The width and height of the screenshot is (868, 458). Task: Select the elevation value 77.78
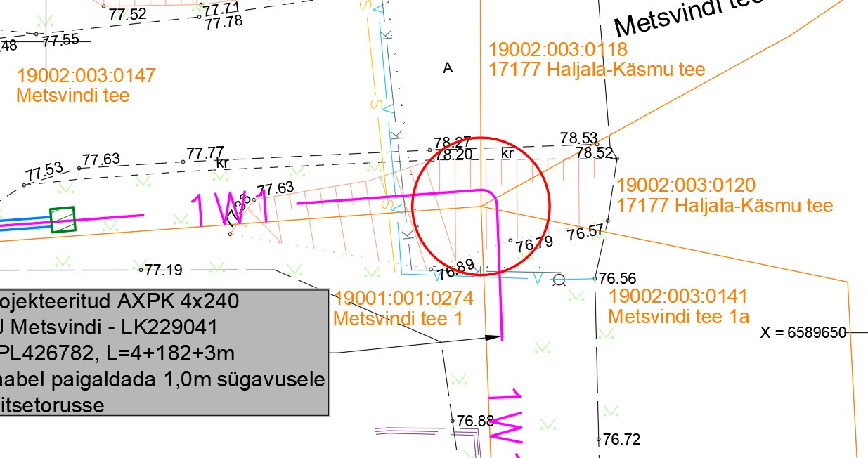coord(224,22)
